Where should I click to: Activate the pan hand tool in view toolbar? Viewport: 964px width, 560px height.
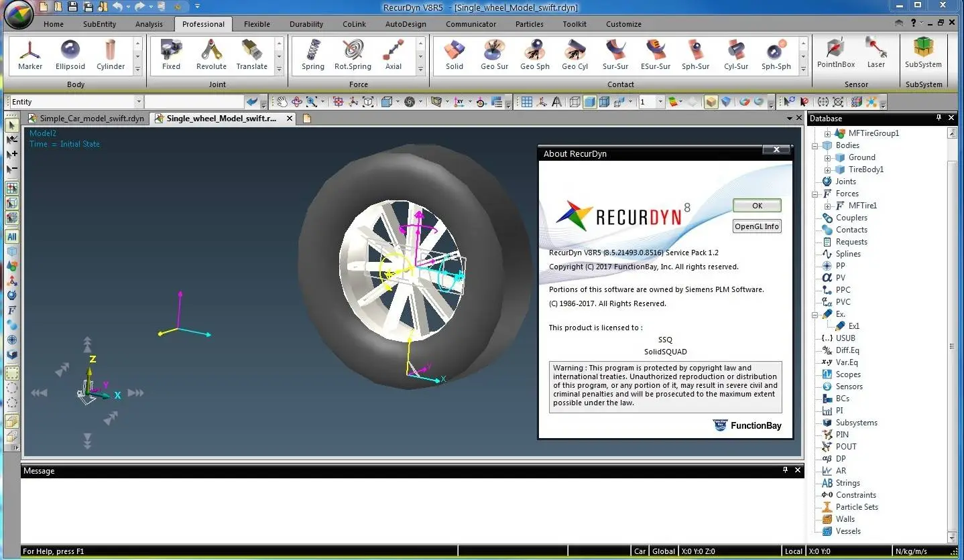point(282,102)
